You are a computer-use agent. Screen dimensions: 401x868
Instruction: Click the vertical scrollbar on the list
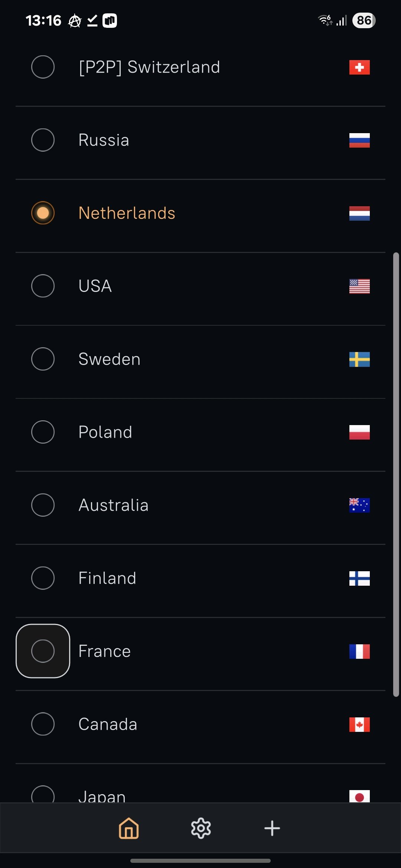396,475
